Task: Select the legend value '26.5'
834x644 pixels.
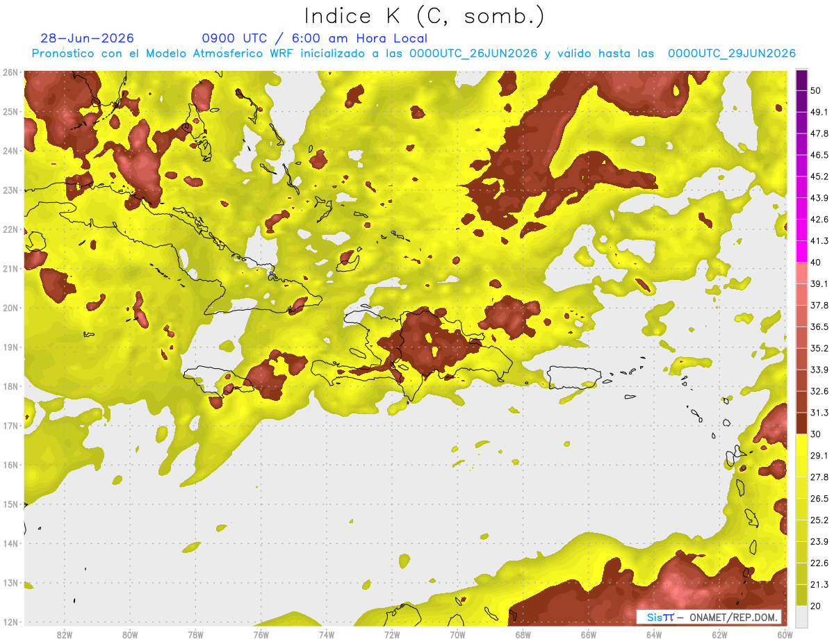Action: [x=819, y=498]
